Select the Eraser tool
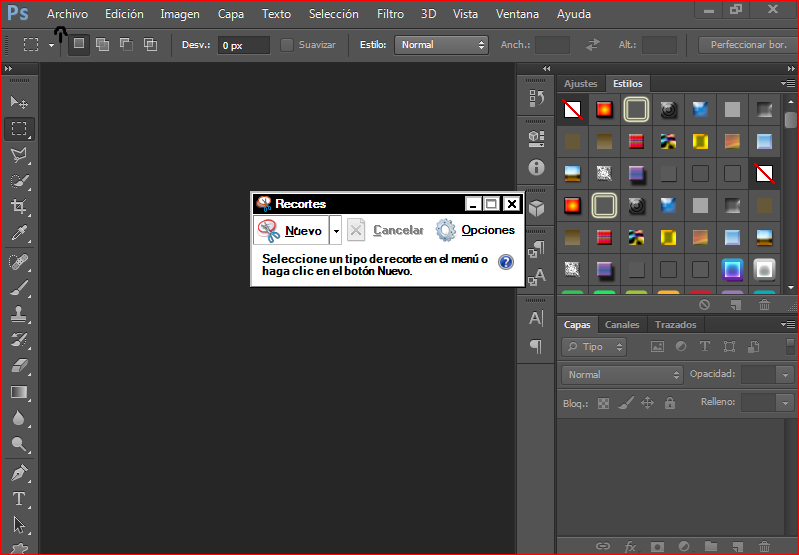 point(19,365)
